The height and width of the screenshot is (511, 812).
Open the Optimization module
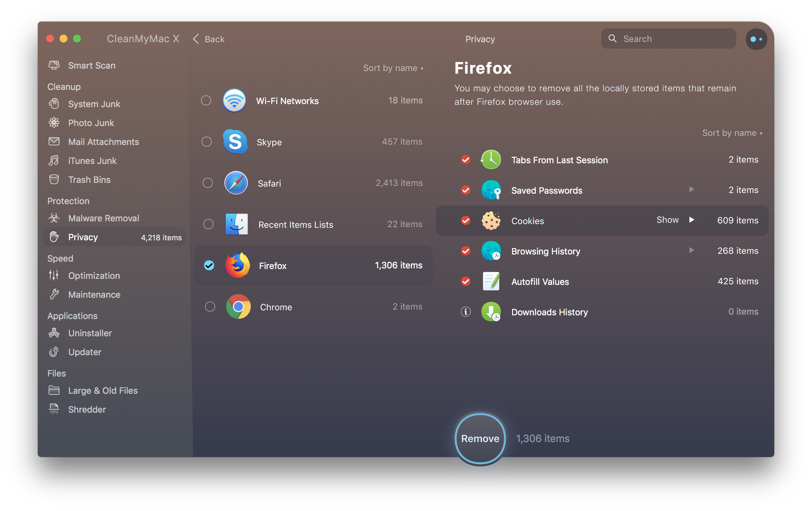coord(94,275)
